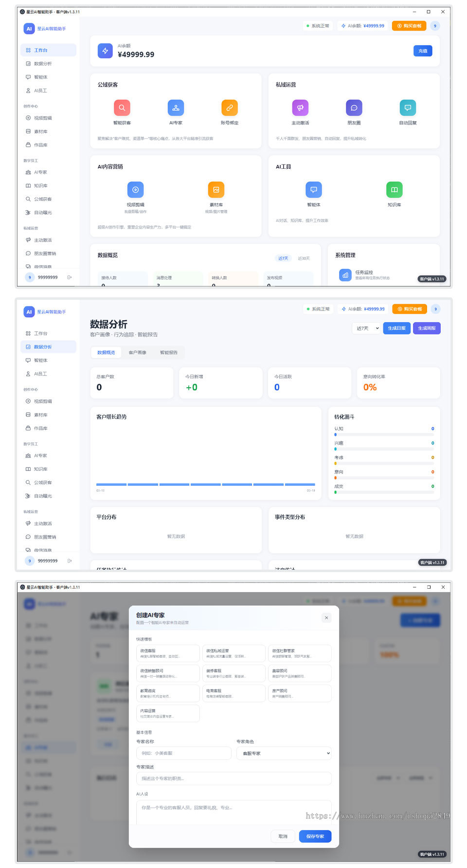The height and width of the screenshot is (868, 467).
Task: Expand the 近7天 dropdown on 数据分析 page
Action: pyautogui.click(x=366, y=328)
